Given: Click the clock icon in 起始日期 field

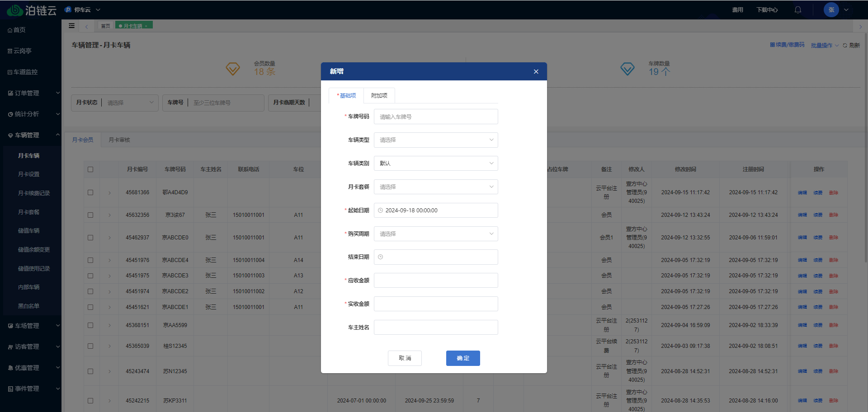Looking at the screenshot, I should click(380, 211).
